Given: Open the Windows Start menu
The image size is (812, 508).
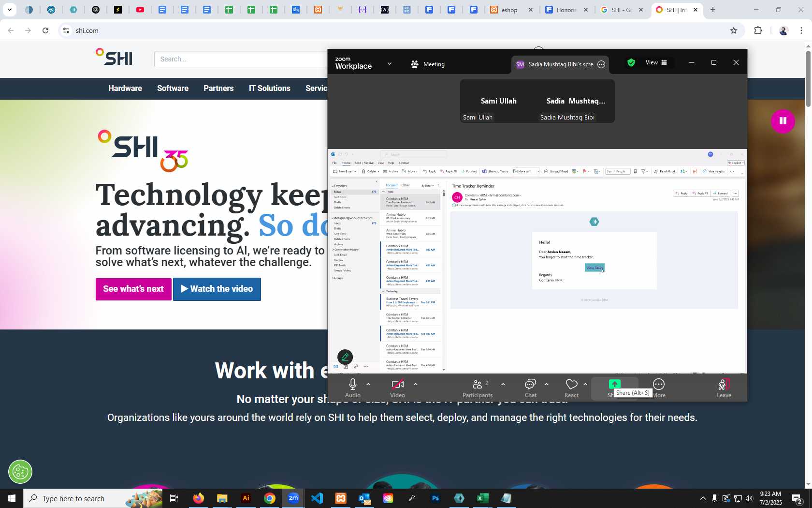Looking at the screenshot, I should (12, 498).
